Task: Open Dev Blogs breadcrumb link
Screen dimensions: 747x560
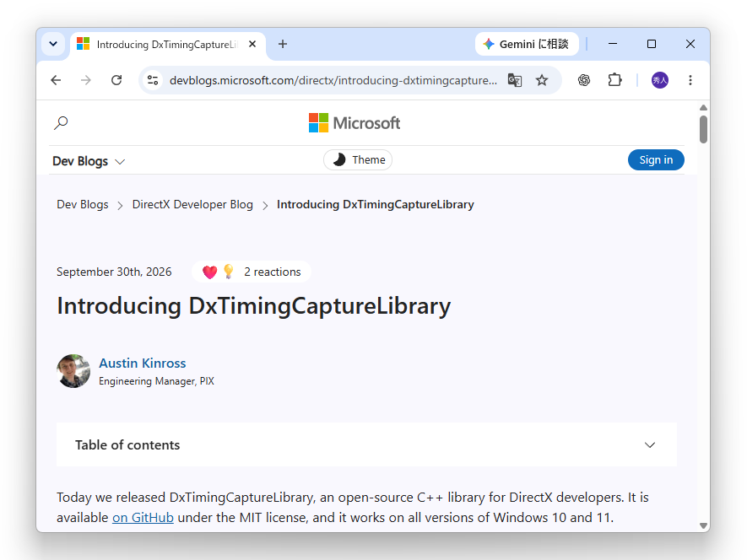Action: click(83, 204)
